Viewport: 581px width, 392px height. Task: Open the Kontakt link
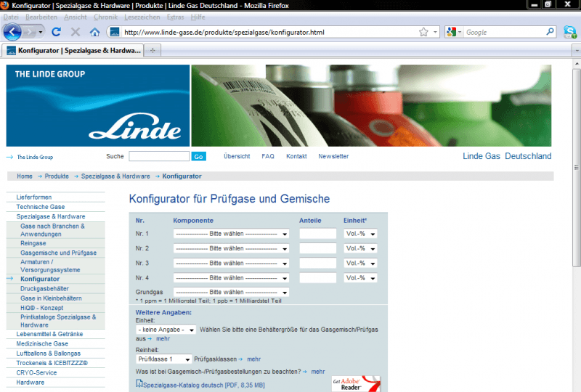296,156
